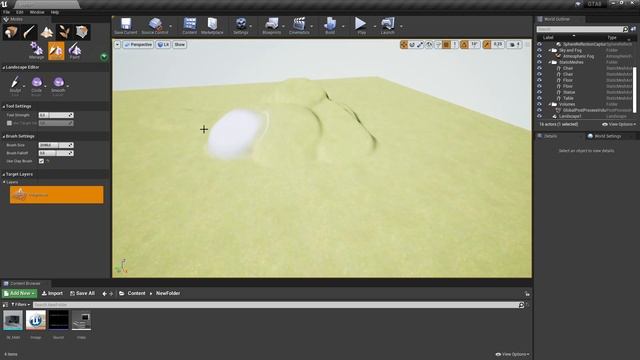Adjust the Tool Strength slider

click(56, 115)
